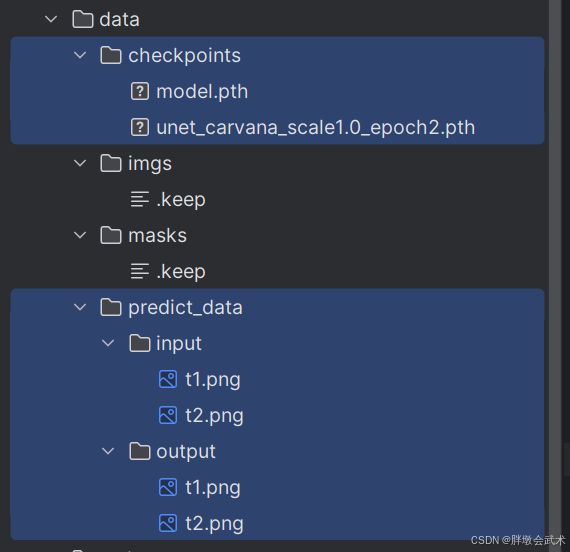Collapse the input folder chevron
The width and height of the screenshot is (570, 552).
pos(108,343)
